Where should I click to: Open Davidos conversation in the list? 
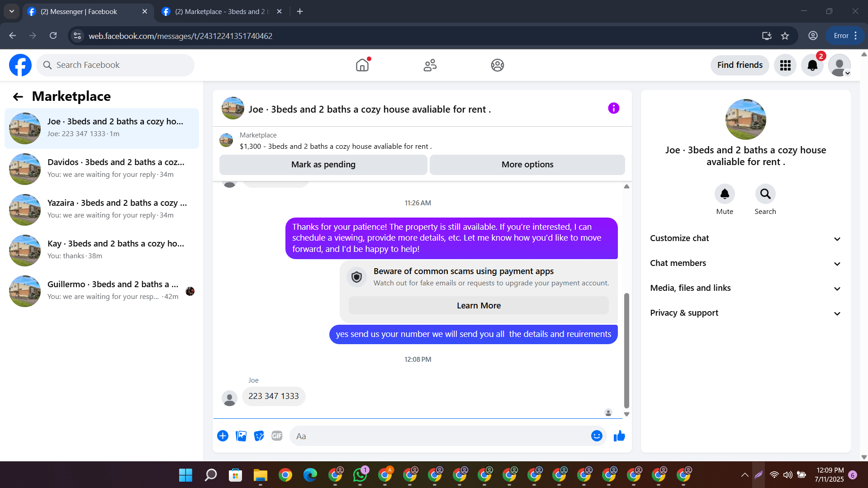[x=102, y=169]
